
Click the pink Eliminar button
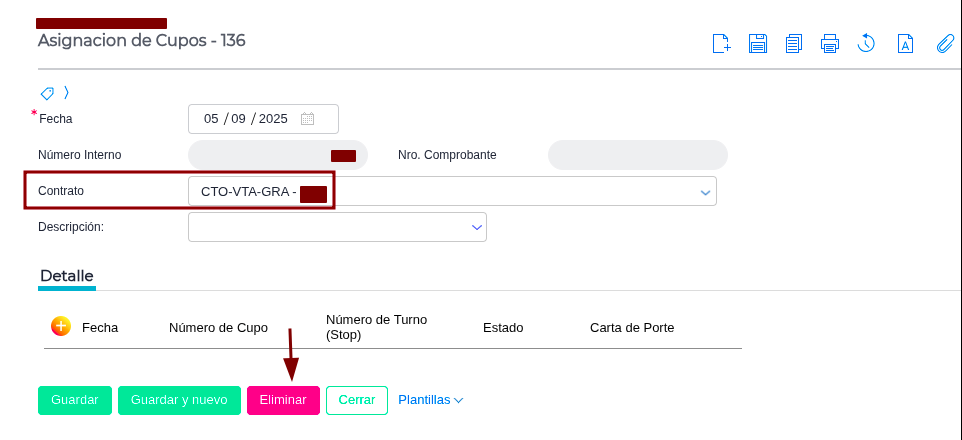coord(283,400)
